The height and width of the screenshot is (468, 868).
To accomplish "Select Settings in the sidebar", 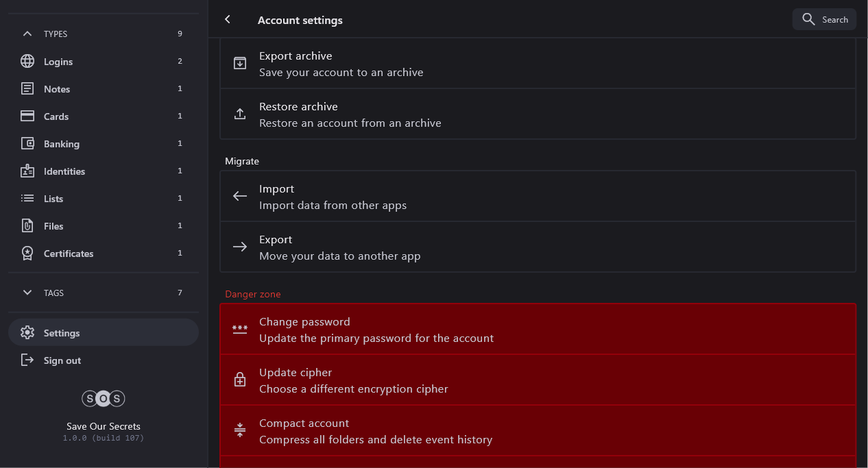I will 62,333.
